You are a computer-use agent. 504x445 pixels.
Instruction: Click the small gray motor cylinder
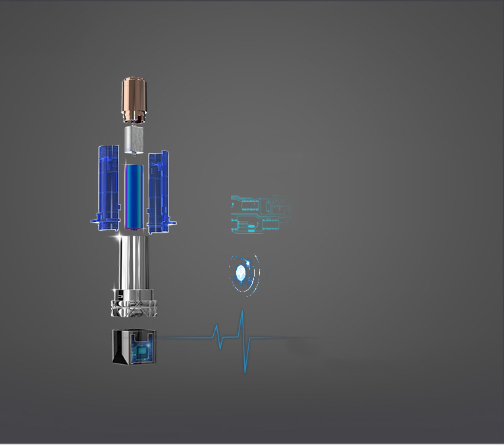[x=134, y=140]
